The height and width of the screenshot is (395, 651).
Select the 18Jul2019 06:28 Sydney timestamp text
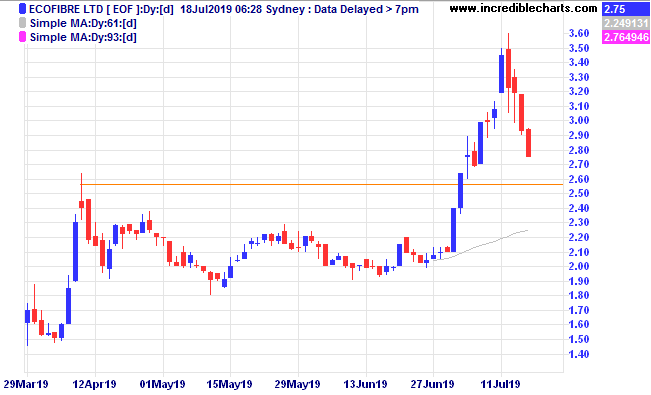point(245,9)
